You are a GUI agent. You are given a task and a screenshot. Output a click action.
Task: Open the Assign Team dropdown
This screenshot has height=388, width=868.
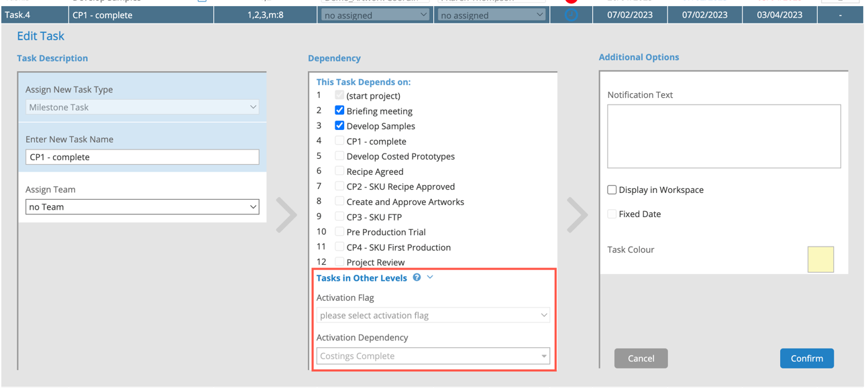pos(143,206)
